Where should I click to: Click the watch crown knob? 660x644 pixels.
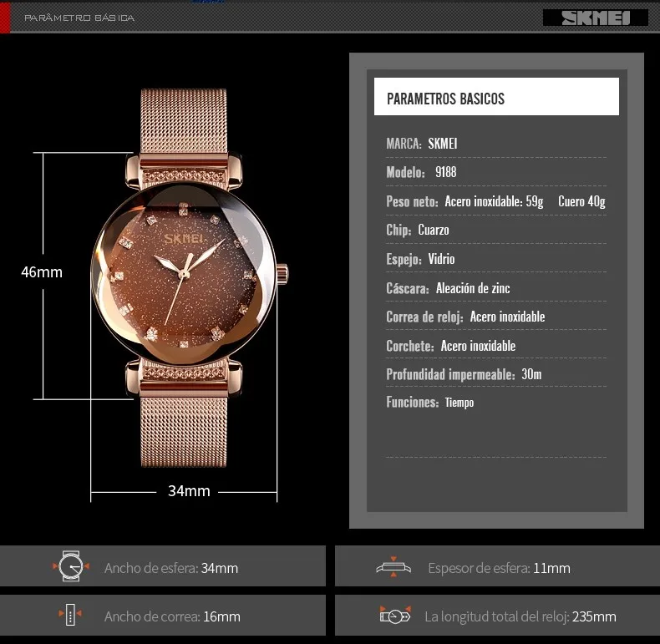[x=282, y=274]
